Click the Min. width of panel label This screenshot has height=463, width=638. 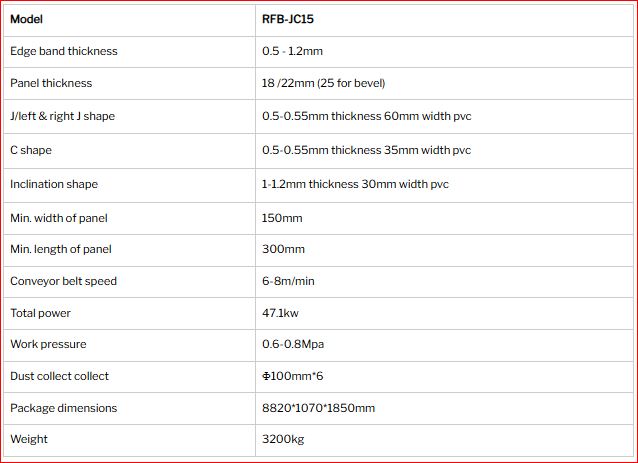pos(59,218)
